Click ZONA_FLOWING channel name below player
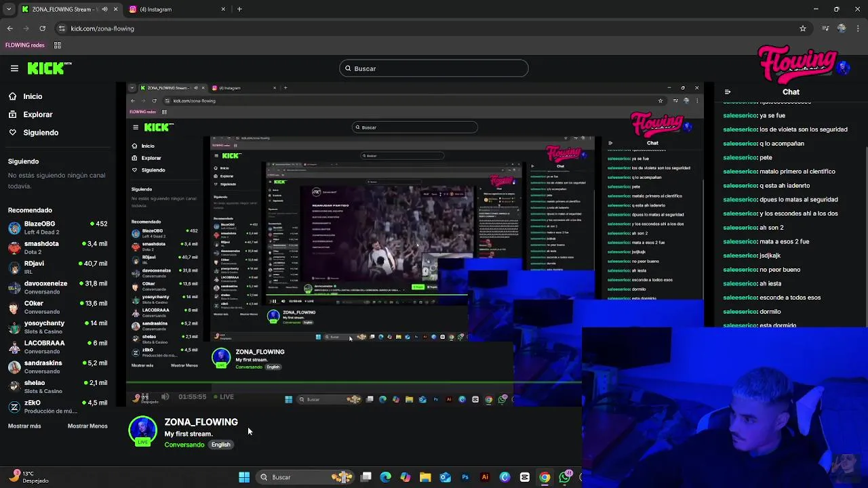The width and height of the screenshot is (868, 488). (201, 422)
